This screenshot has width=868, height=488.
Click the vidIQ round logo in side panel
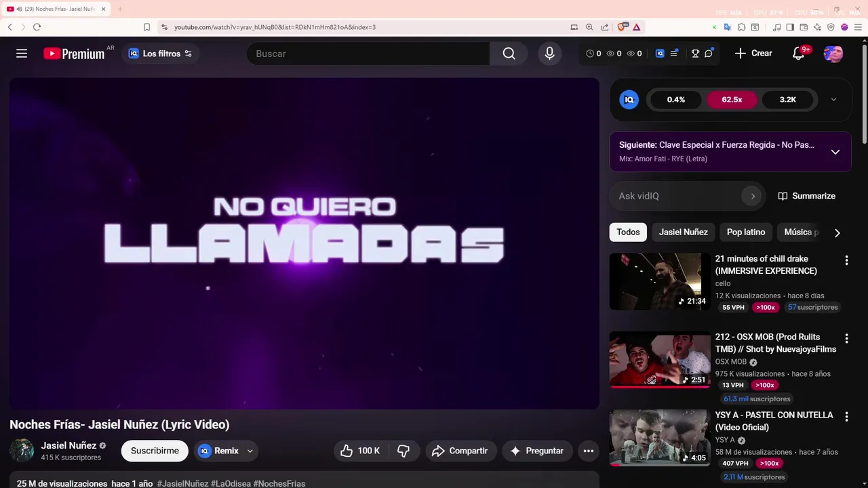[629, 100]
